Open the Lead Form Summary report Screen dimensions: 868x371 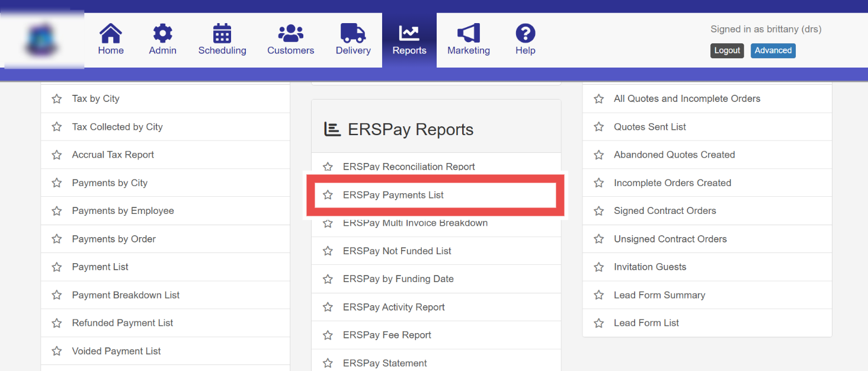click(x=659, y=295)
